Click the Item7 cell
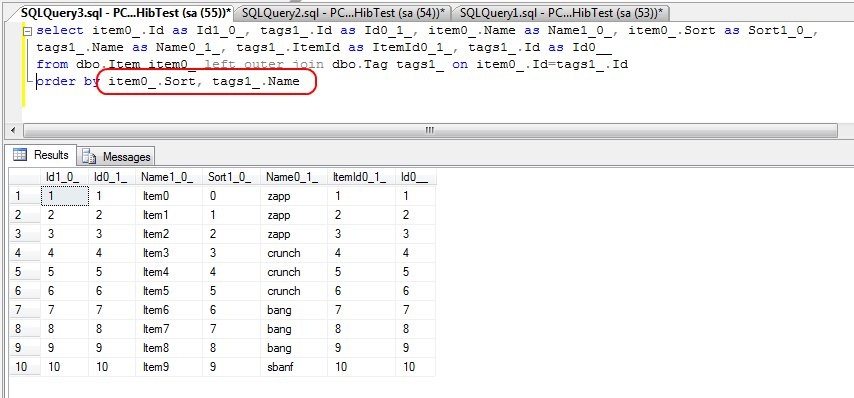 [x=168, y=329]
